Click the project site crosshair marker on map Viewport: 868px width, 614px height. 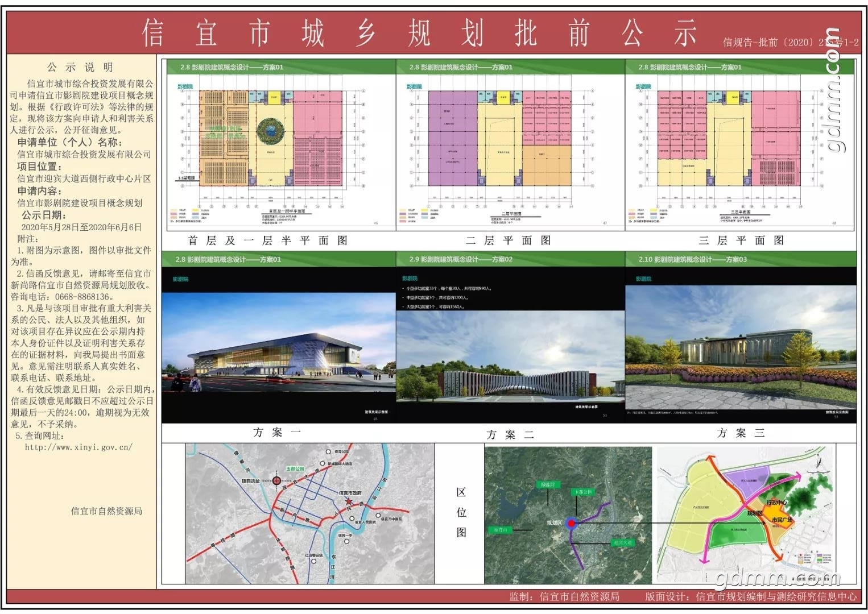[276, 481]
